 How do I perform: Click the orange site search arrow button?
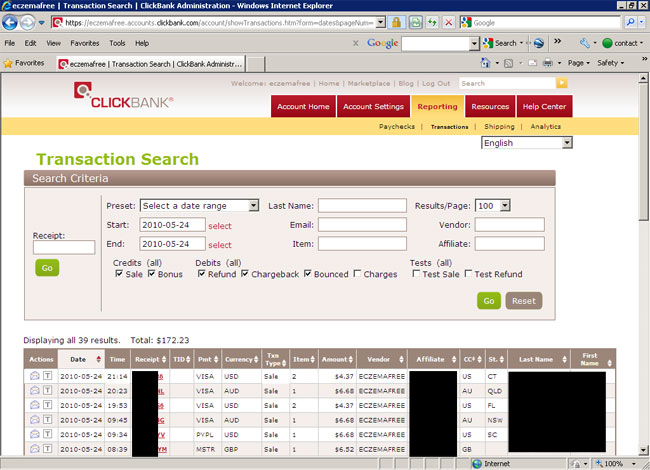(x=561, y=83)
